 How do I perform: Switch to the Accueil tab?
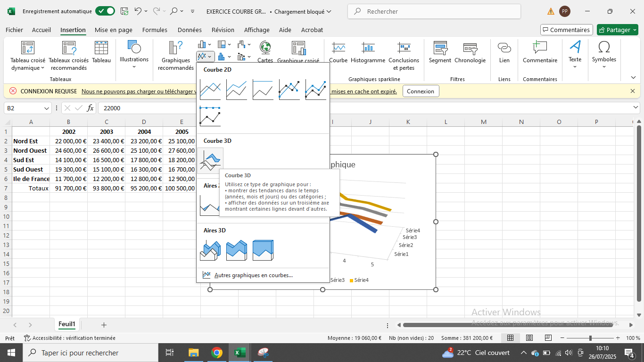point(41,30)
